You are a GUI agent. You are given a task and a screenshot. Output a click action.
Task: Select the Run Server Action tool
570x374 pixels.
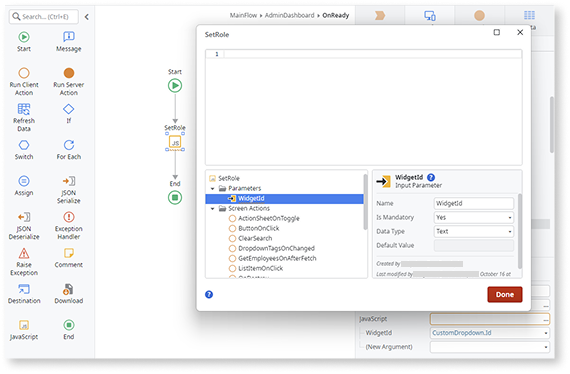(x=68, y=82)
